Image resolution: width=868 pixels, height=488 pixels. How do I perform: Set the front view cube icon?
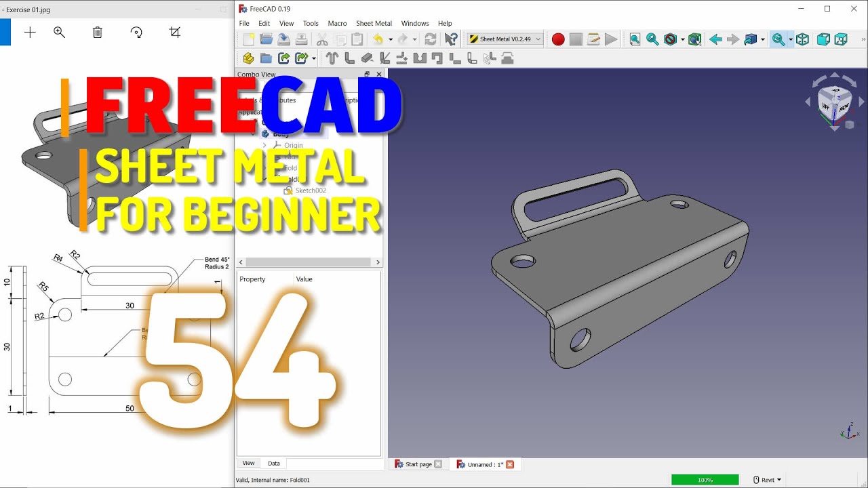tap(823, 39)
